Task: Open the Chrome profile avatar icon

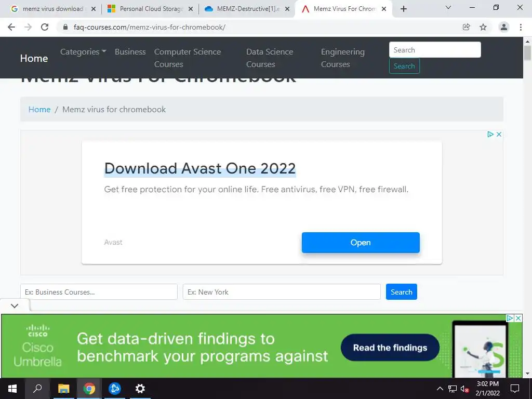Action: coord(504,27)
